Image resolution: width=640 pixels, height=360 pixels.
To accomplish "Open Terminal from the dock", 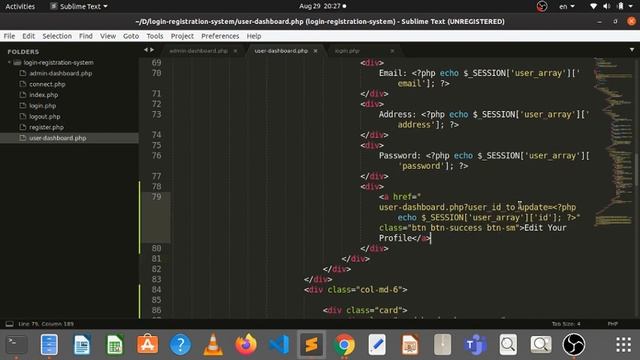I will pos(16,345).
